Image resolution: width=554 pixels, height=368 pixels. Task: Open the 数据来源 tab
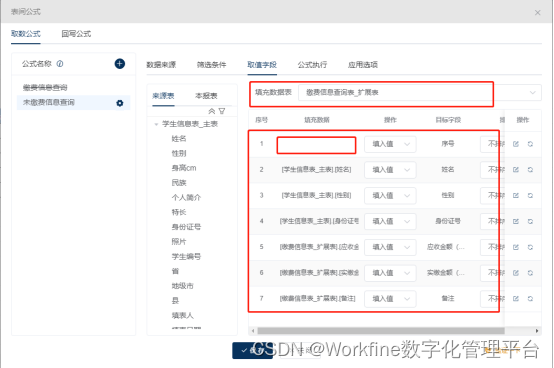[161, 65]
